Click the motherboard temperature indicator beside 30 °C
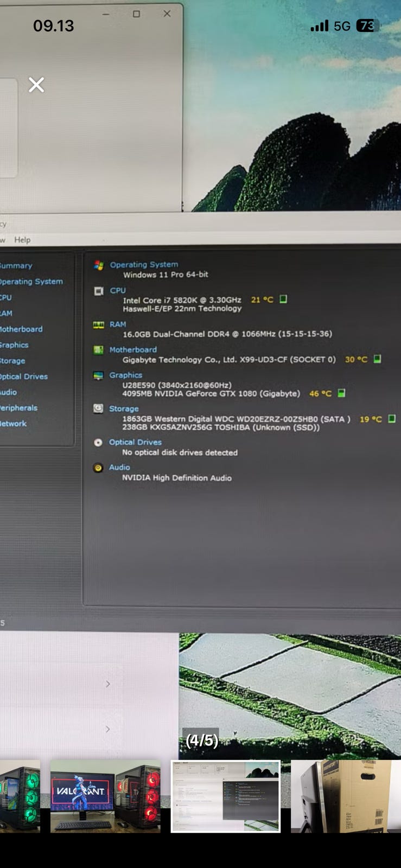The width and height of the screenshot is (401, 868). tap(377, 359)
